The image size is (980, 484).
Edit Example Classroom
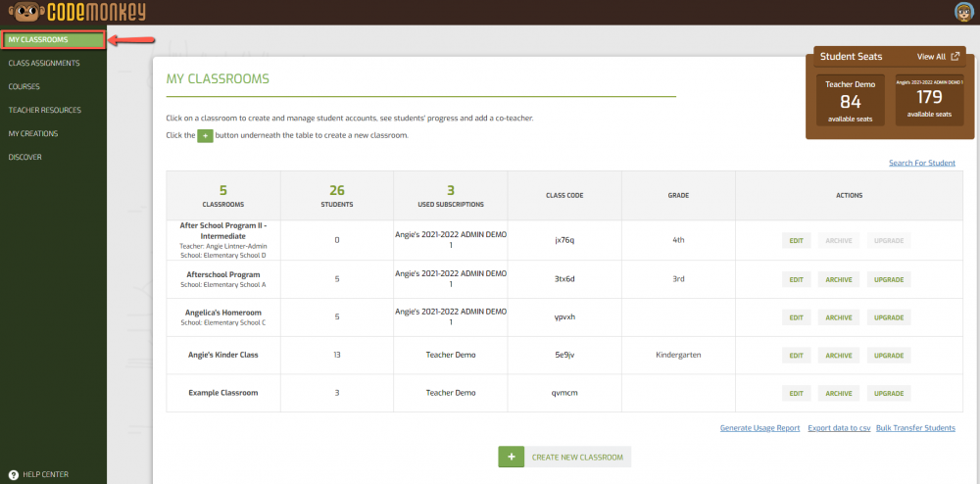click(796, 394)
